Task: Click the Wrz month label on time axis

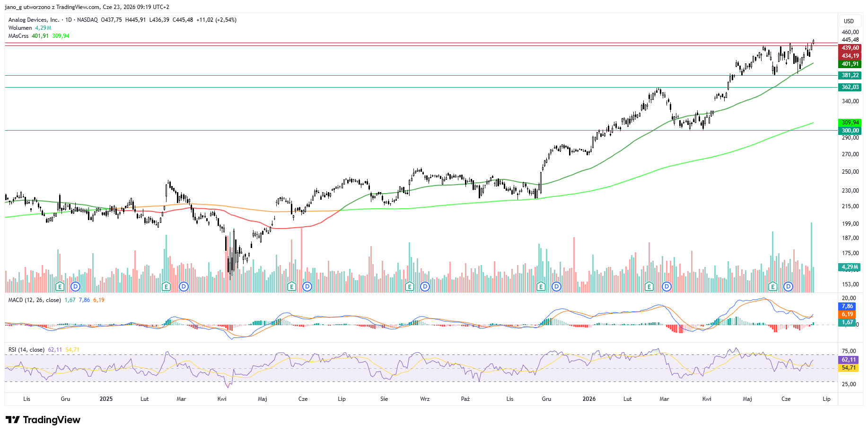Action: point(425,399)
